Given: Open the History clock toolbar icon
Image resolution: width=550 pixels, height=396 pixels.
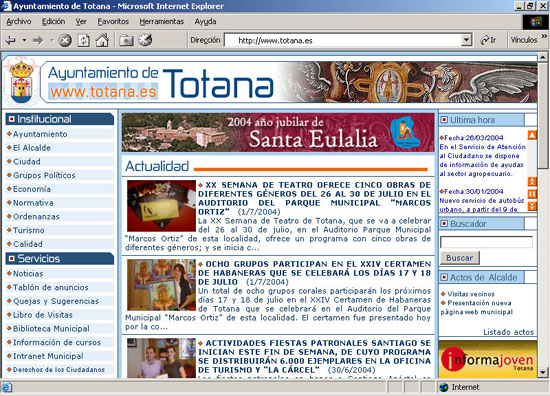Looking at the screenshot, I should 145,40.
